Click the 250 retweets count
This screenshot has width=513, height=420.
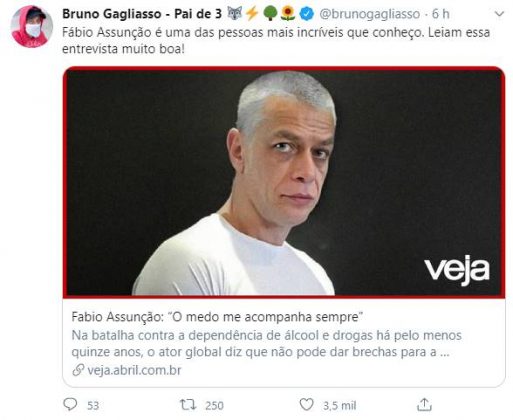[214, 405]
